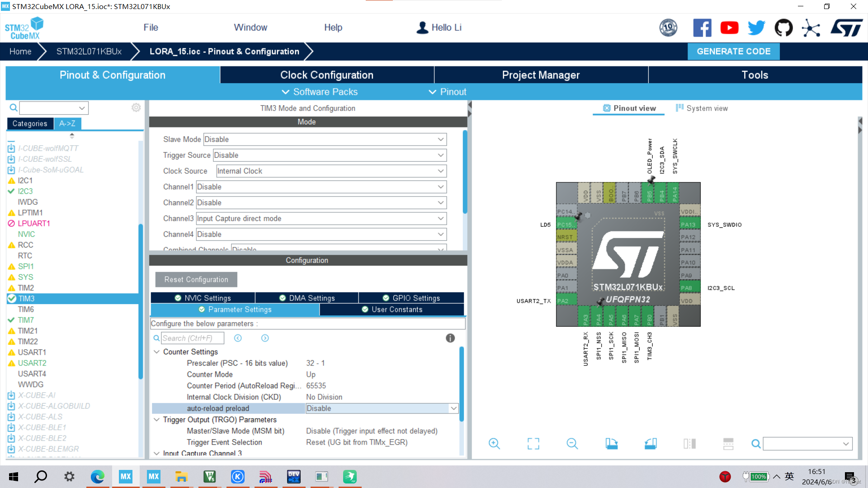Click the ST logo icon
The width and height of the screenshot is (868, 488).
[846, 28]
